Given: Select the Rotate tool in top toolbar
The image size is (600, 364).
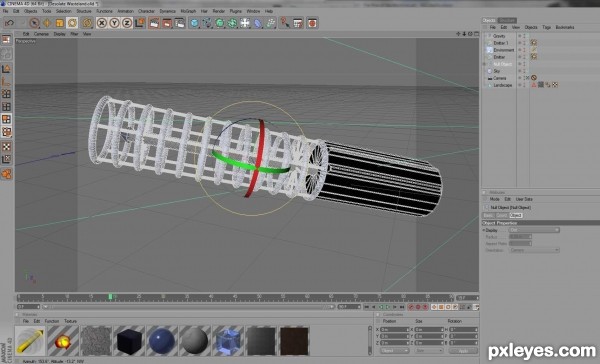Looking at the screenshot, I should coord(72,23).
